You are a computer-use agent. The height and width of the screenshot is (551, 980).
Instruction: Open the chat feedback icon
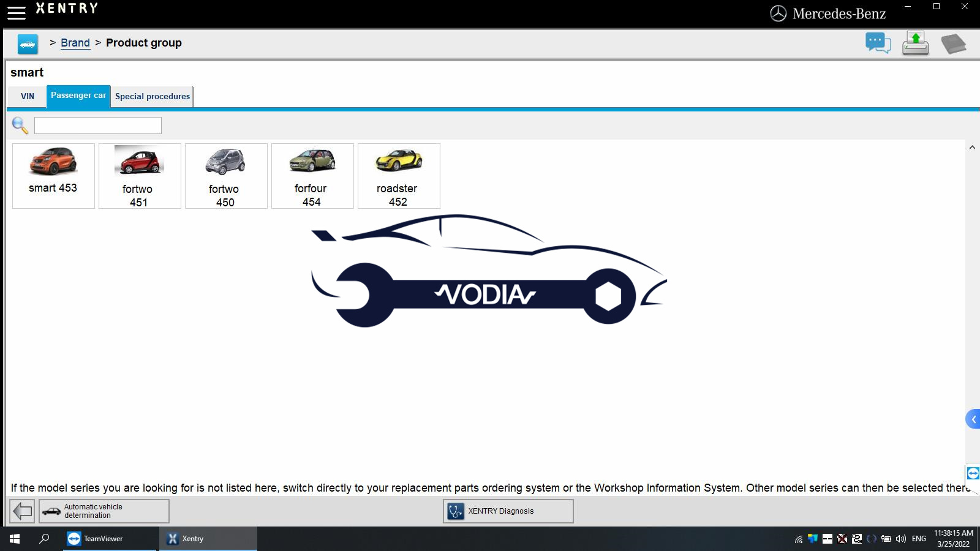(878, 43)
